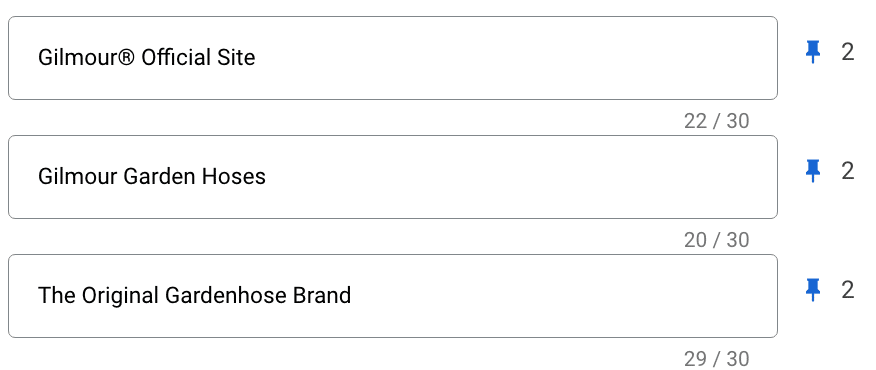
Task: Click the 29 / 30 character counter
Action: pyautogui.click(x=716, y=359)
